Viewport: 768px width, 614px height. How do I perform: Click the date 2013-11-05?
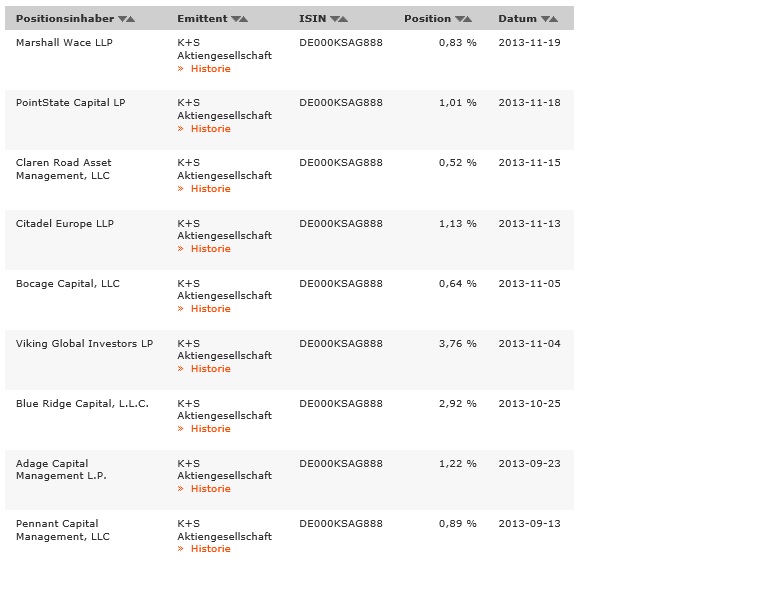click(x=529, y=283)
